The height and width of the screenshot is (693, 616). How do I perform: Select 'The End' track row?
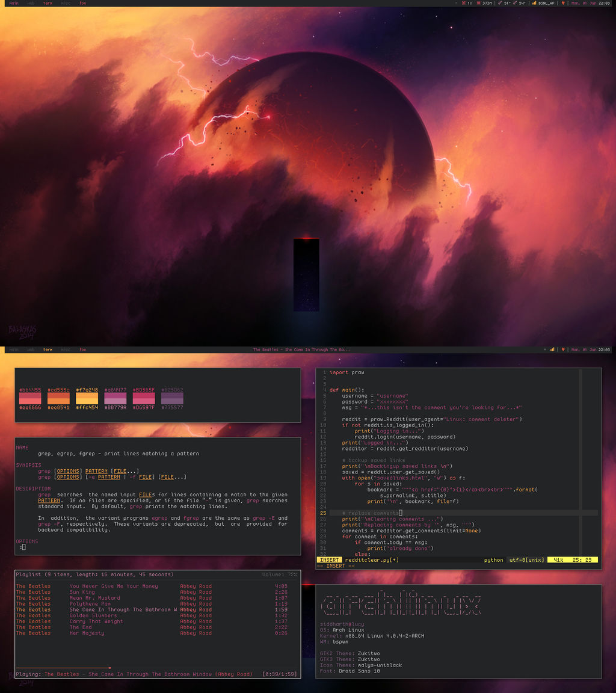(x=152, y=627)
